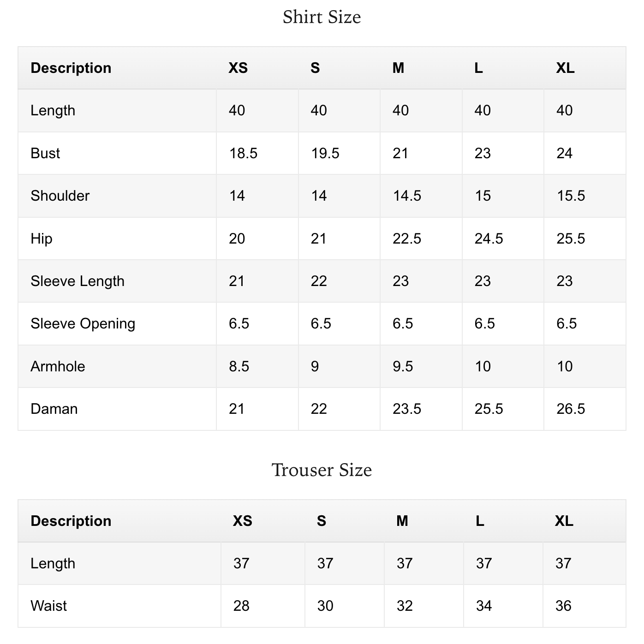Viewport: 644px width, 644px height.
Task: Select the Armhole value 9 for S
Action: [x=315, y=366]
